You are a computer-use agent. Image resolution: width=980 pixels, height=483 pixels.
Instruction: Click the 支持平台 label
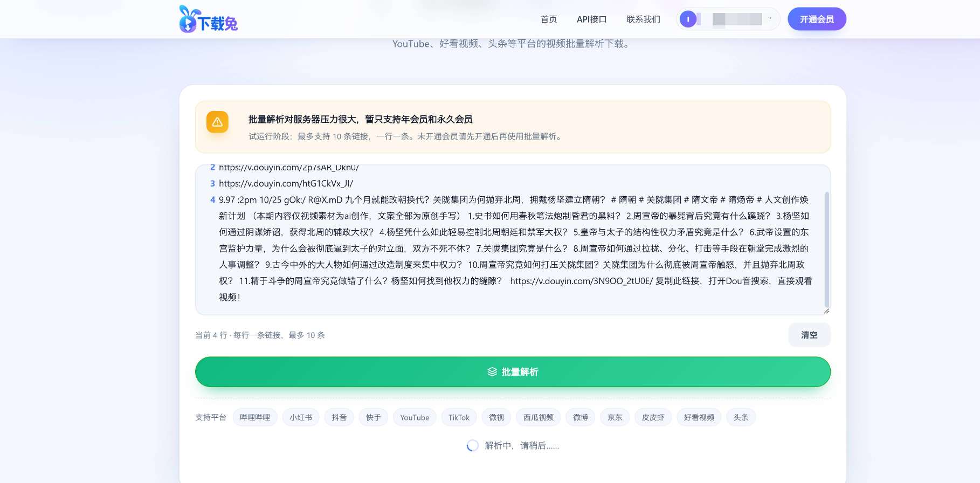click(211, 417)
